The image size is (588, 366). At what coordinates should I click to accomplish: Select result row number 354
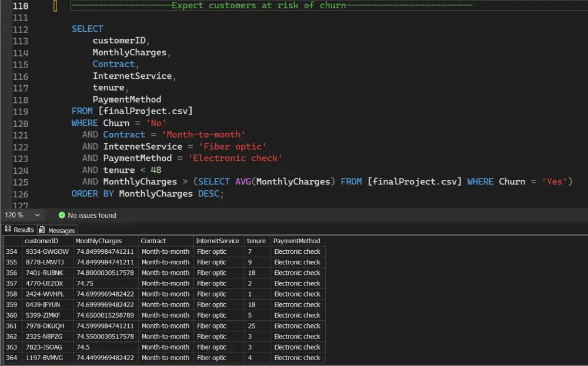pos(12,251)
